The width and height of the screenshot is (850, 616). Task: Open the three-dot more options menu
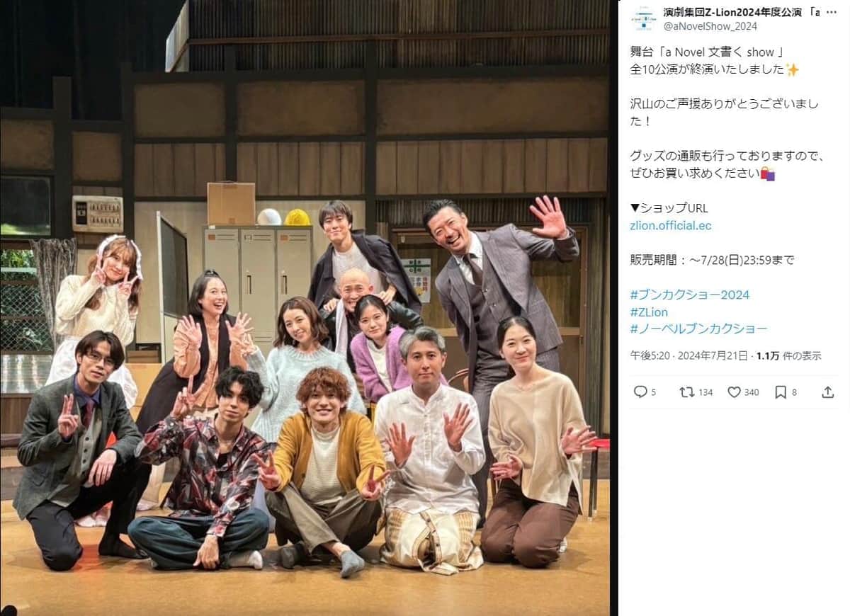point(832,13)
